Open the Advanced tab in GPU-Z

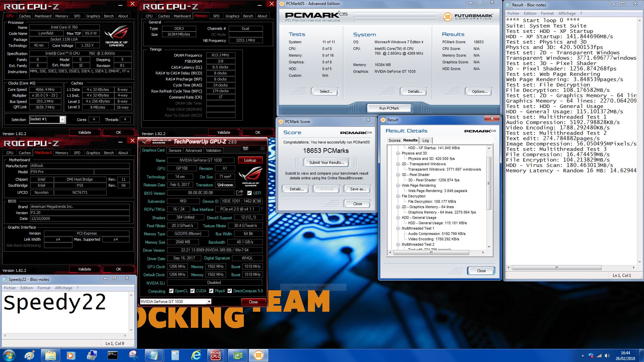point(194,150)
